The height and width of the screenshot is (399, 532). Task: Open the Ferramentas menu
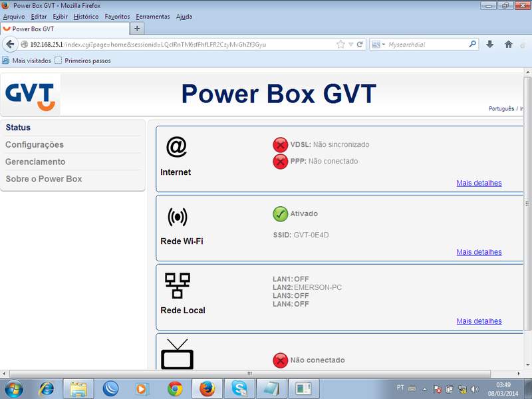click(153, 16)
